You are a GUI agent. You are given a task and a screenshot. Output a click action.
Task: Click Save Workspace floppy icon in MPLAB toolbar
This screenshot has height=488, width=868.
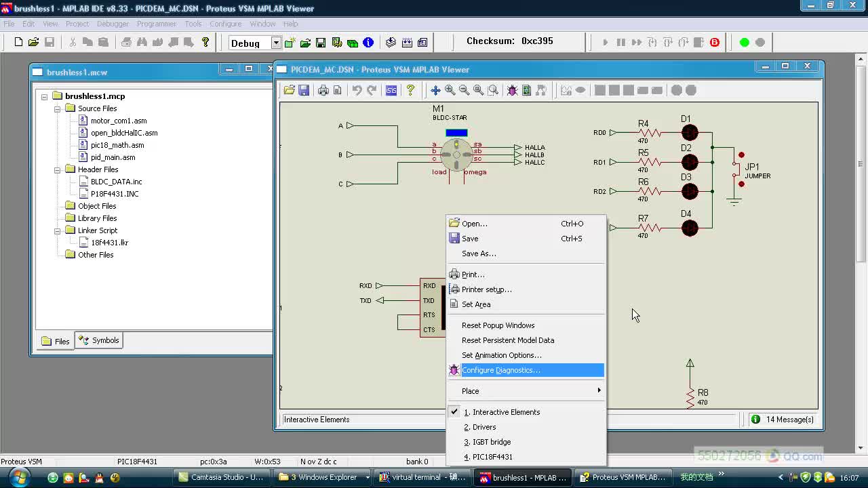[321, 43]
